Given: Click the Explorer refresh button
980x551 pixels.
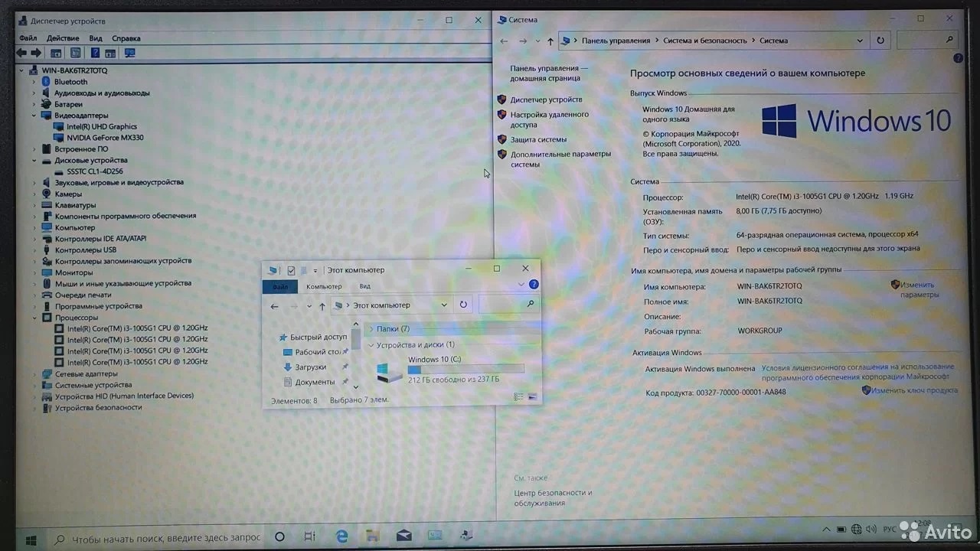Looking at the screenshot, I should coord(463,305).
